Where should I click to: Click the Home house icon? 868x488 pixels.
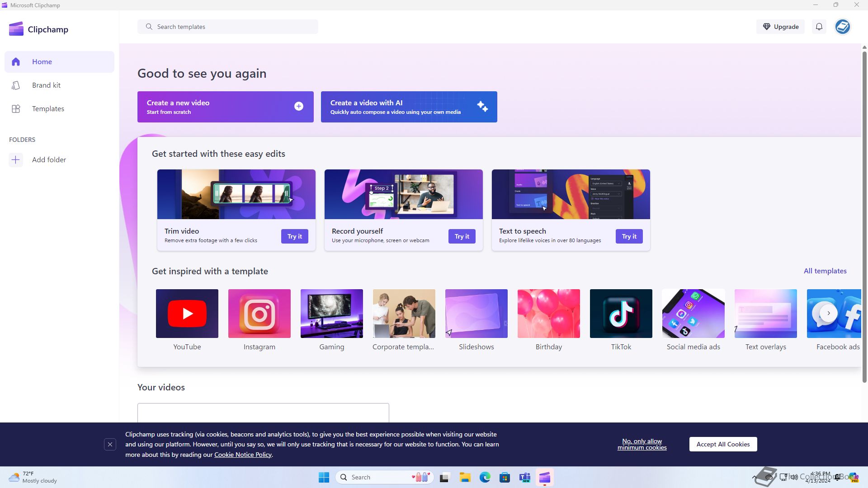click(16, 62)
